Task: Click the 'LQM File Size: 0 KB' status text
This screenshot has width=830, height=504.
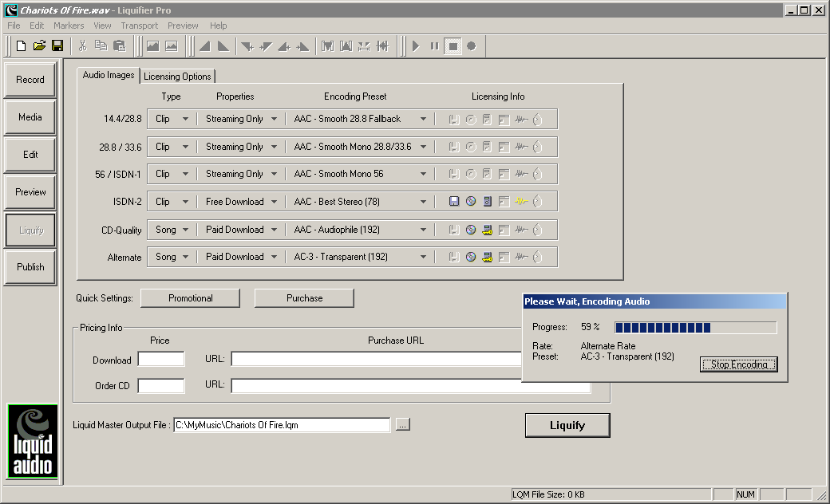Action: click(548, 495)
